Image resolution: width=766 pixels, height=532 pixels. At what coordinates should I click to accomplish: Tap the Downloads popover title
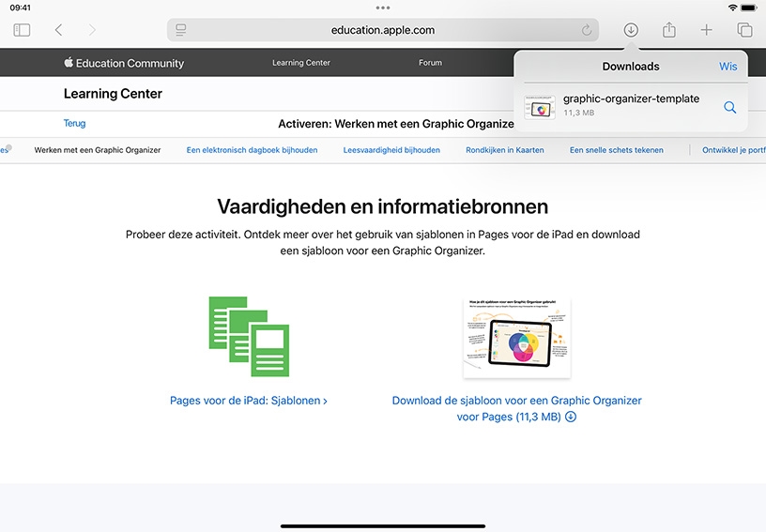tap(631, 67)
